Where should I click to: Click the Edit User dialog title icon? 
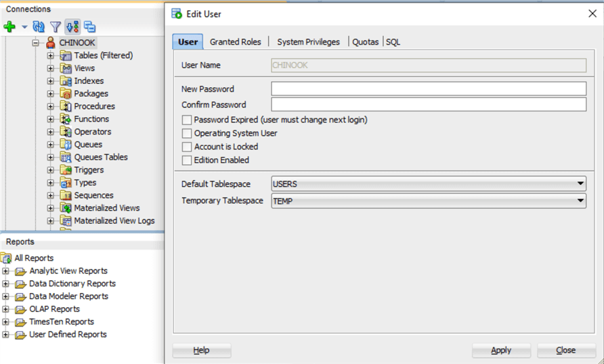pos(177,14)
